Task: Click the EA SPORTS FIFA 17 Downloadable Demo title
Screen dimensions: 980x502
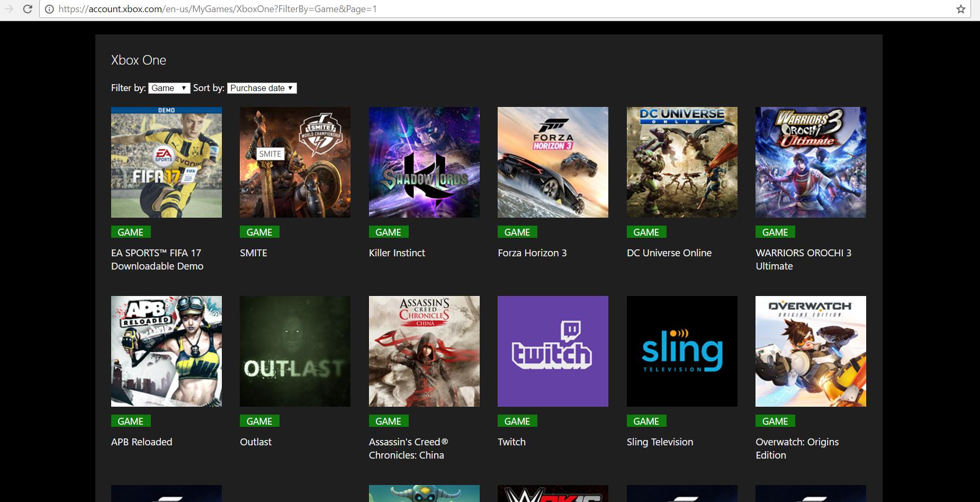Action: click(x=157, y=259)
